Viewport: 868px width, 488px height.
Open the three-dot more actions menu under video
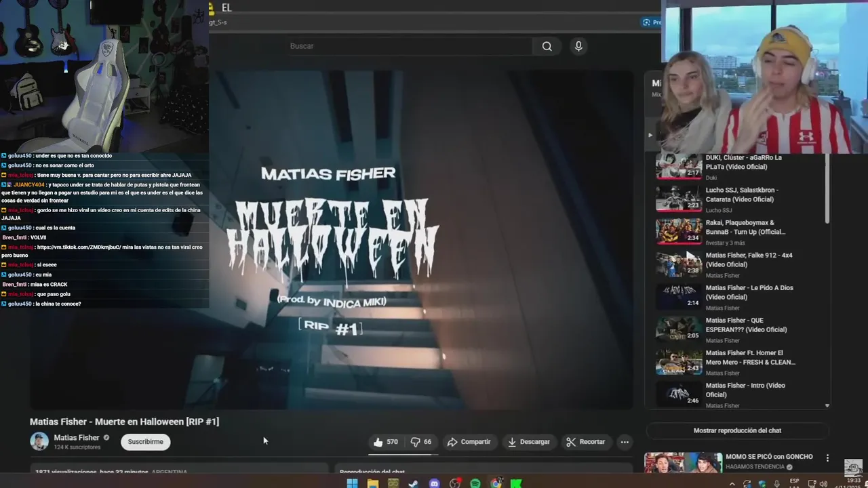625,442
